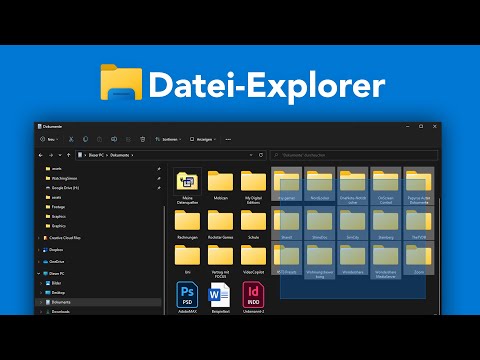Open the three-dots more options menu

(x=228, y=139)
